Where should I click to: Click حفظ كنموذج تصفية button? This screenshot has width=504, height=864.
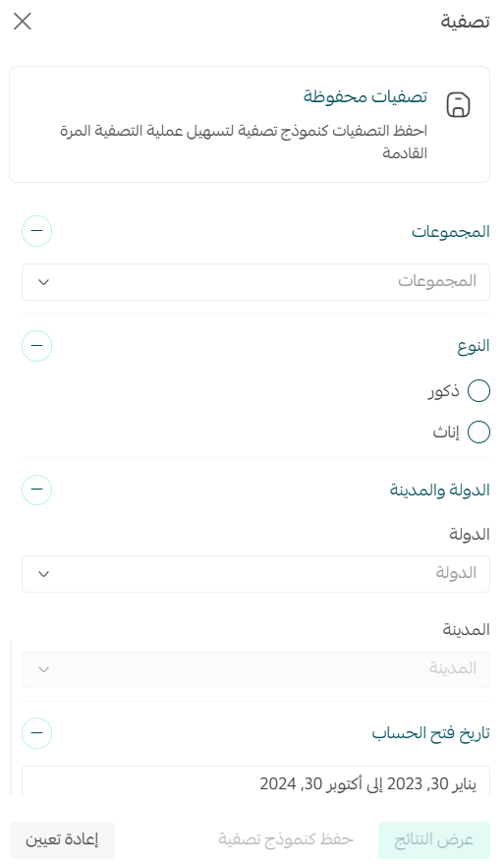click(285, 840)
